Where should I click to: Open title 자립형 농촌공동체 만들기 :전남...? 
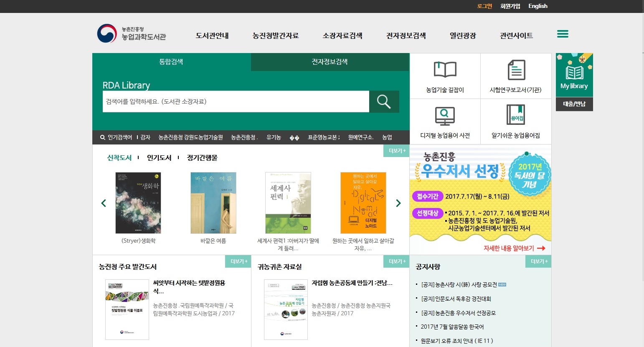[352, 283]
